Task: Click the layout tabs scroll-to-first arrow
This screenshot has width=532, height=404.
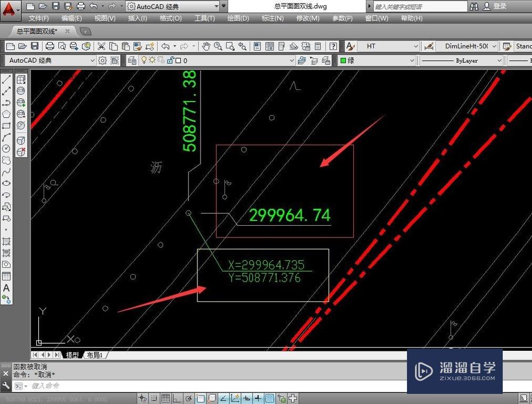Action: (35, 355)
